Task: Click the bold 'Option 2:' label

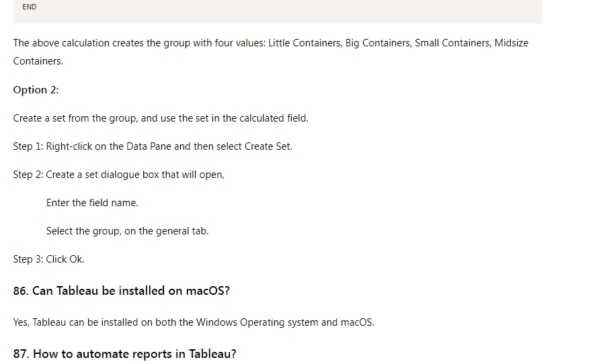Action: click(x=36, y=90)
